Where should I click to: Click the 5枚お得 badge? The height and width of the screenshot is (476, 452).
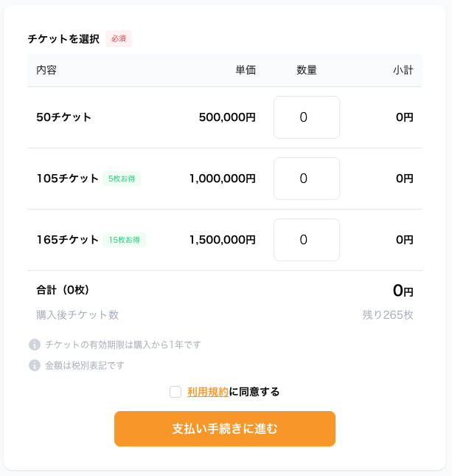click(122, 179)
